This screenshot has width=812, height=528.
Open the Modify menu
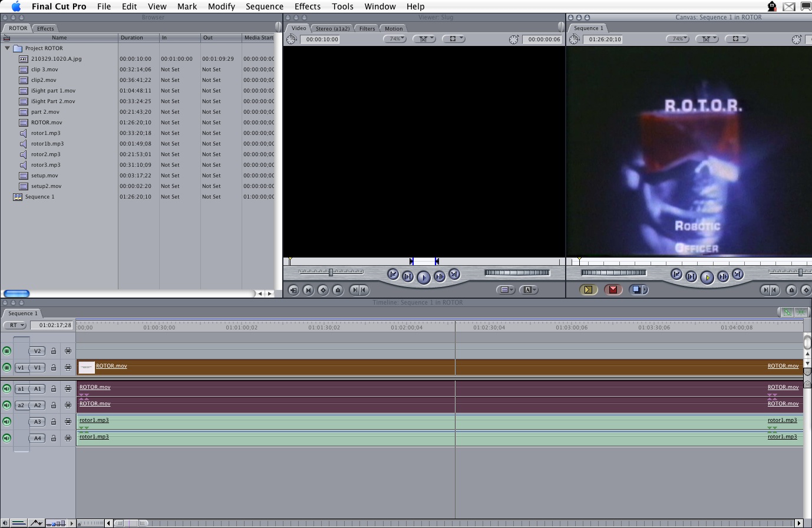(222, 6)
